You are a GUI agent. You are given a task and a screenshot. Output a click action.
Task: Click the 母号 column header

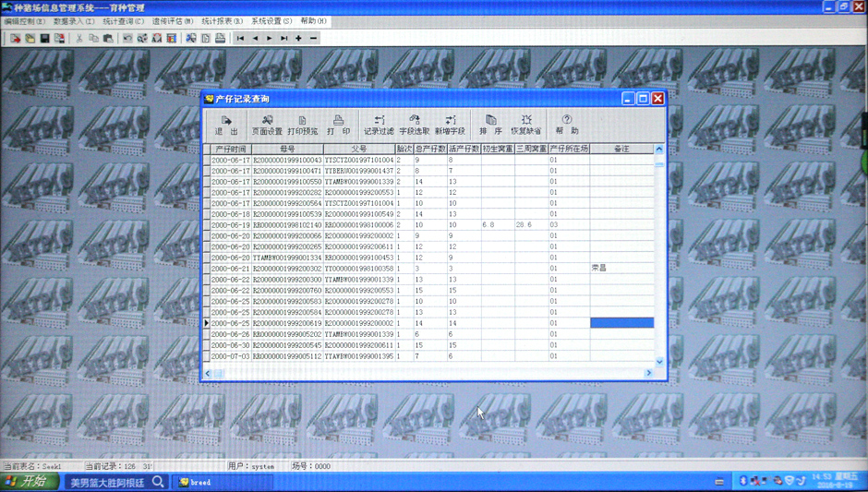287,149
